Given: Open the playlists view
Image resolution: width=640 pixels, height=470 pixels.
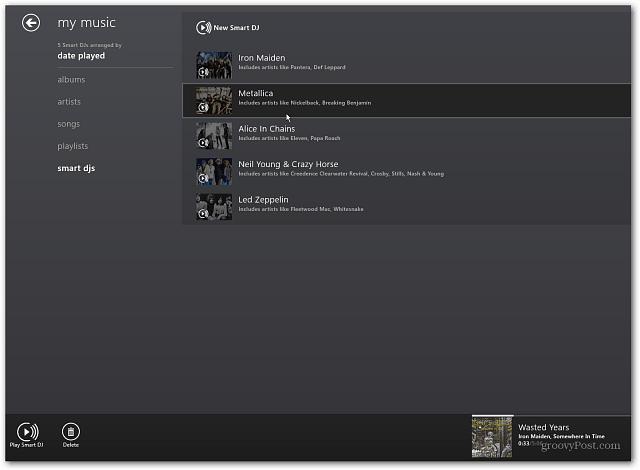Looking at the screenshot, I should coord(73,146).
